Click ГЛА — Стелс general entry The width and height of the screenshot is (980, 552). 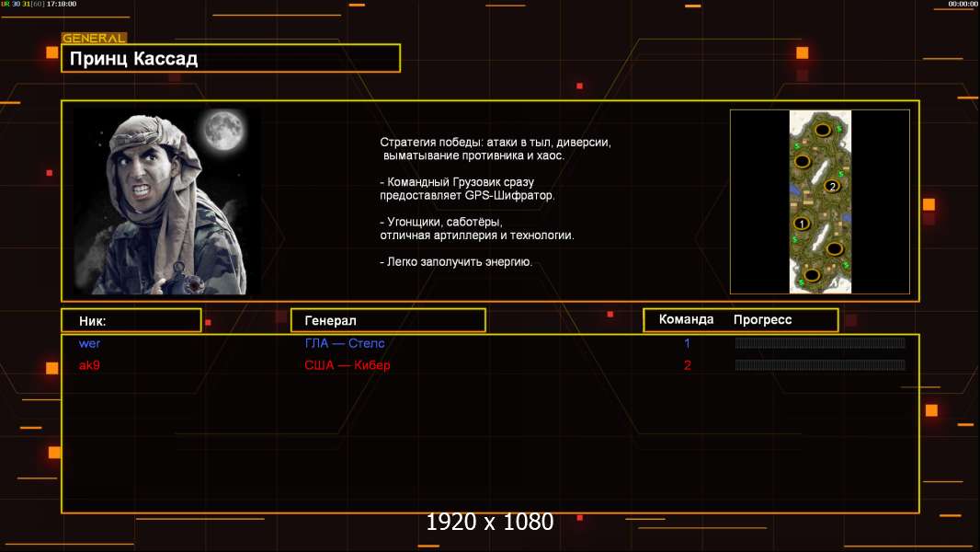point(345,343)
